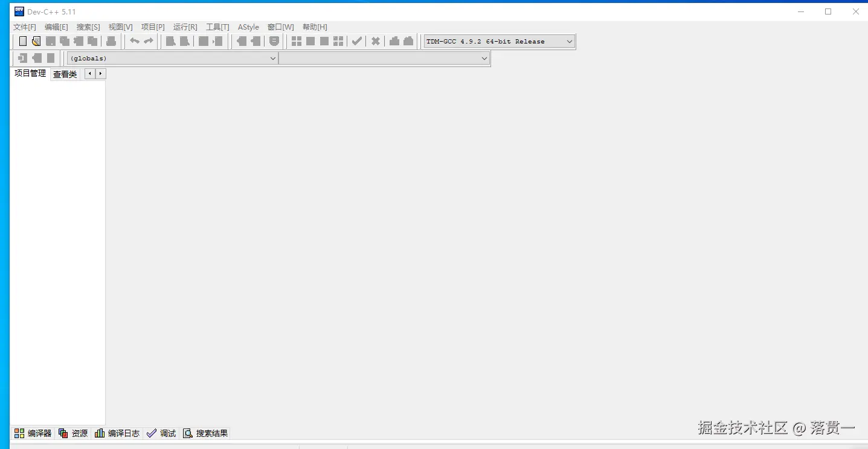Image resolution: width=868 pixels, height=449 pixels.
Task: Click the Replace toolbar icon
Action: pos(185,41)
